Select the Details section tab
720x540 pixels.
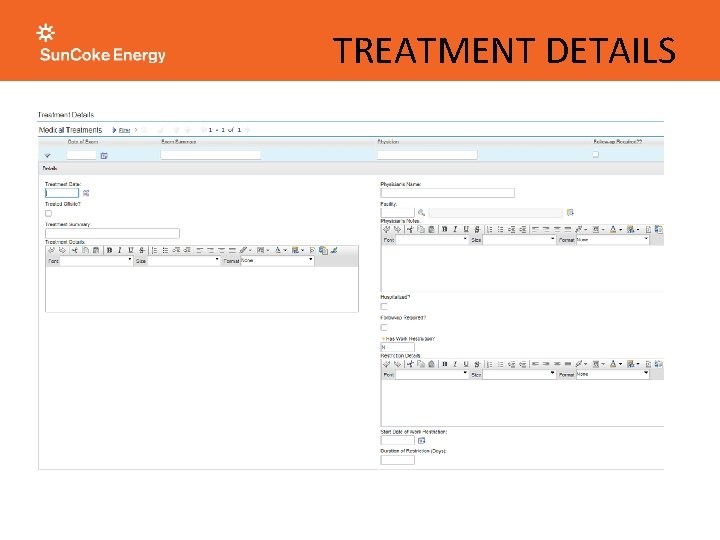[50, 169]
